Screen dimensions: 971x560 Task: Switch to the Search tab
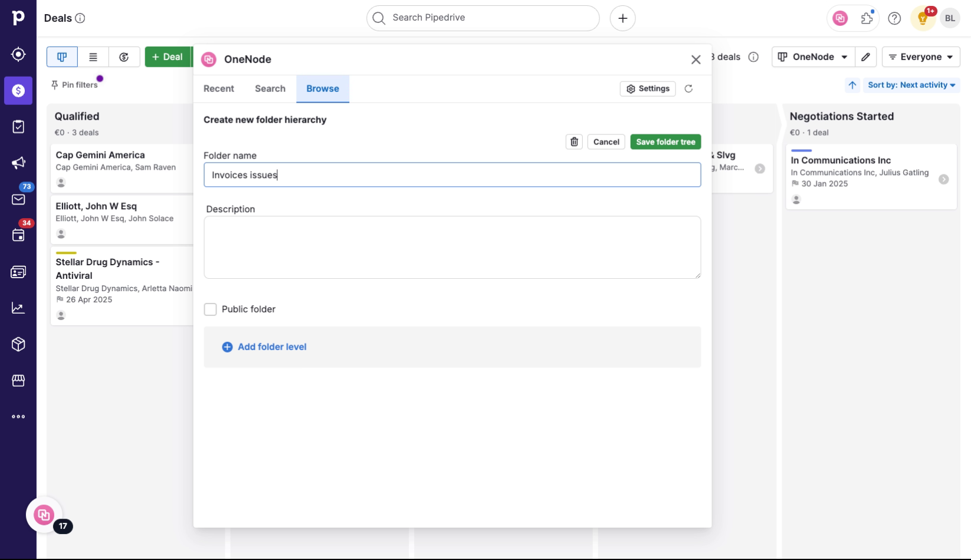(270, 89)
